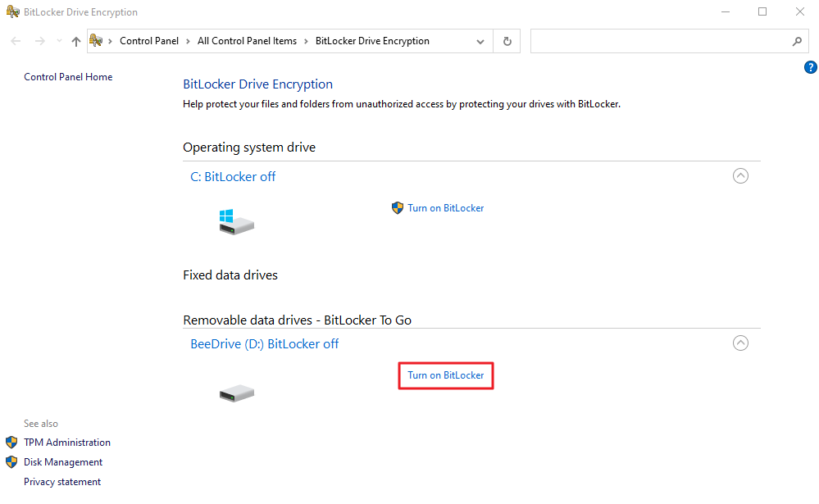Turn on BitLocker for BeeDrive (D:)
The height and width of the screenshot is (504, 819).
click(445, 375)
